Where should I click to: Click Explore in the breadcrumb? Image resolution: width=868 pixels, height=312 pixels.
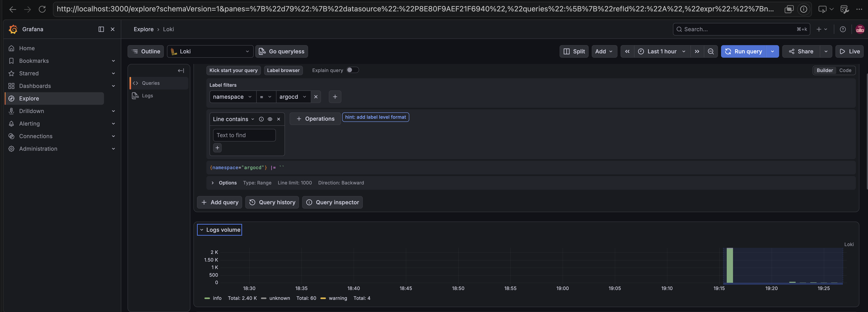tap(144, 29)
